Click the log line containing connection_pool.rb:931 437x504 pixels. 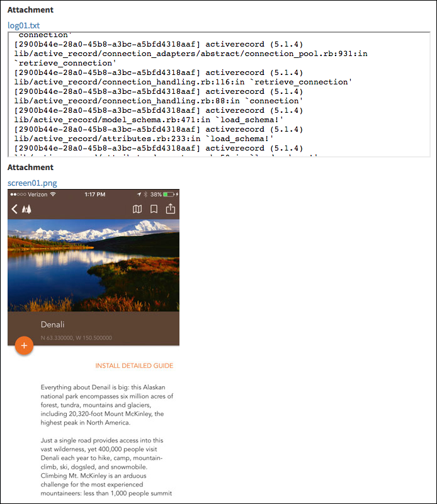click(191, 54)
